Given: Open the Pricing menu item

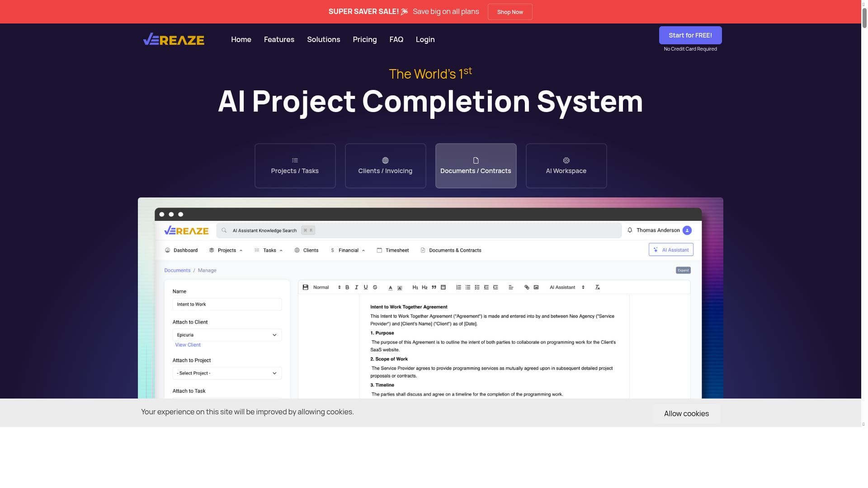Looking at the screenshot, I should coord(364,40).
